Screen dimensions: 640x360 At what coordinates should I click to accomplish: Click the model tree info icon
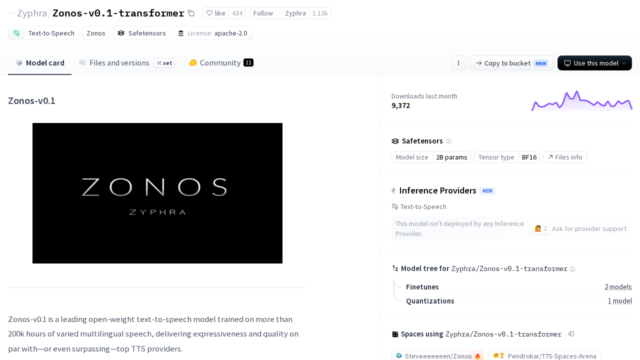[573, 269]
